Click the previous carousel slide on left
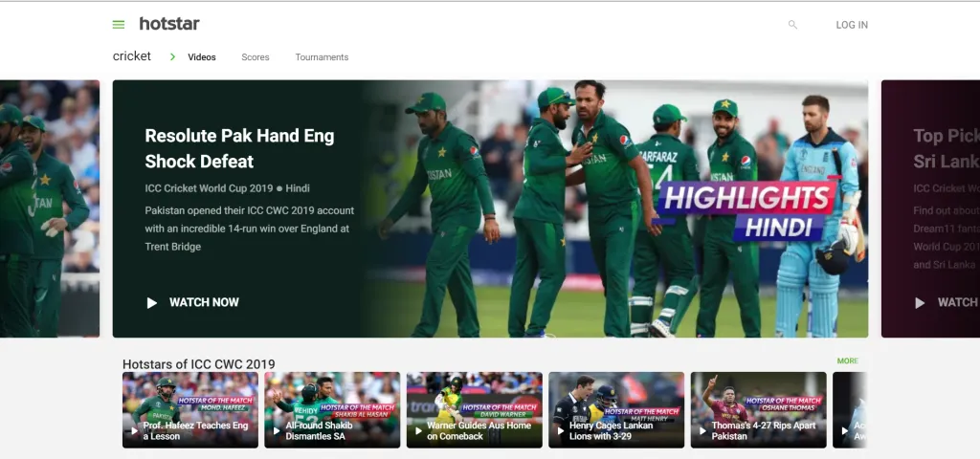 coord(50,208)
